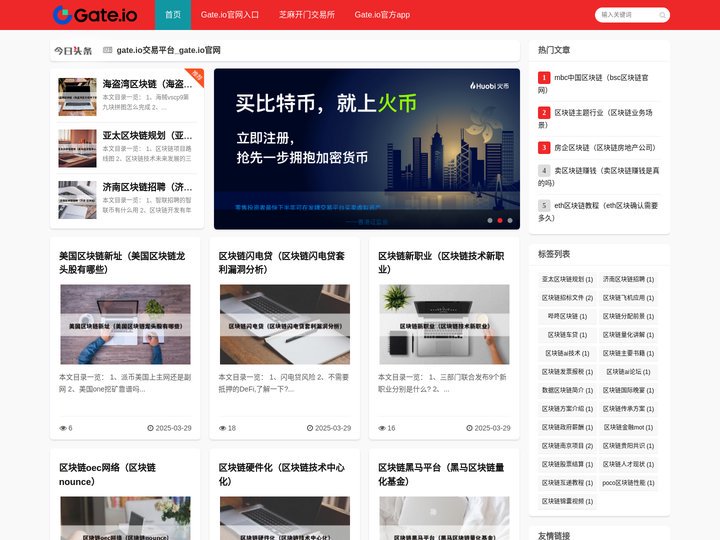Open article 区块链新职业 title
720x540 pixels.
pos(441,263)
